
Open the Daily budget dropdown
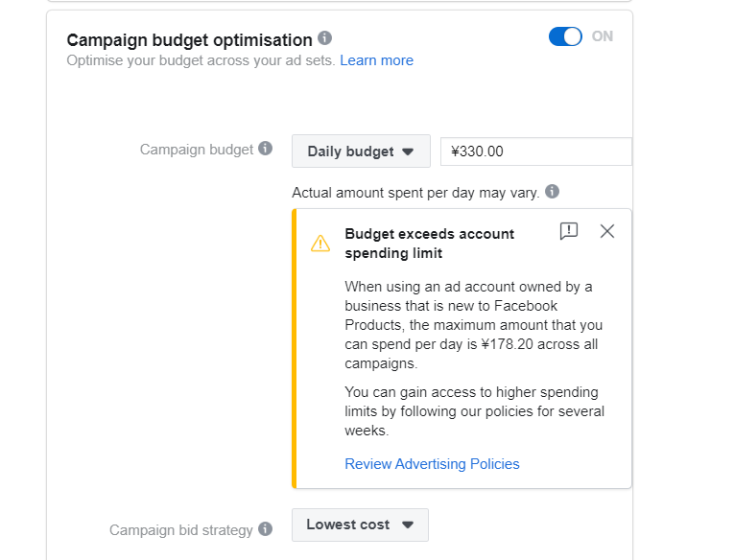(x=361, y=152)
